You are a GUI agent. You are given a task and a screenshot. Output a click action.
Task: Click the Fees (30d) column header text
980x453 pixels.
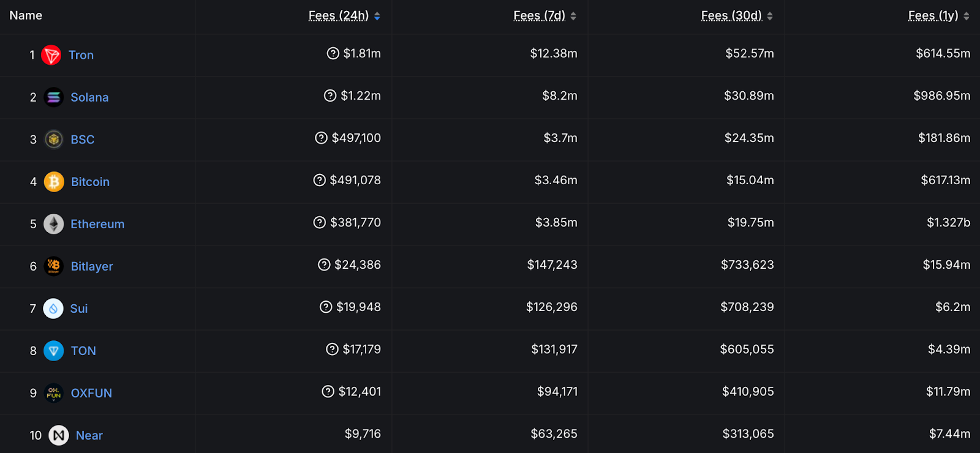coord(731,16)
